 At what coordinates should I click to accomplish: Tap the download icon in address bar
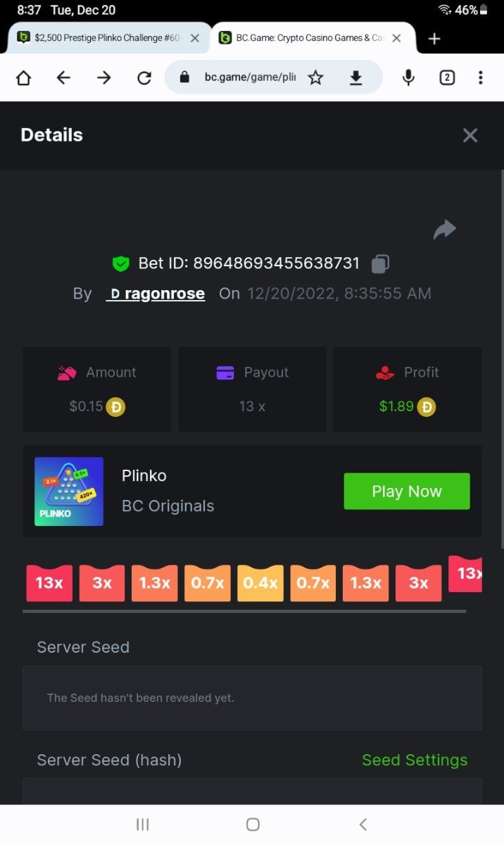pos(356,78)
